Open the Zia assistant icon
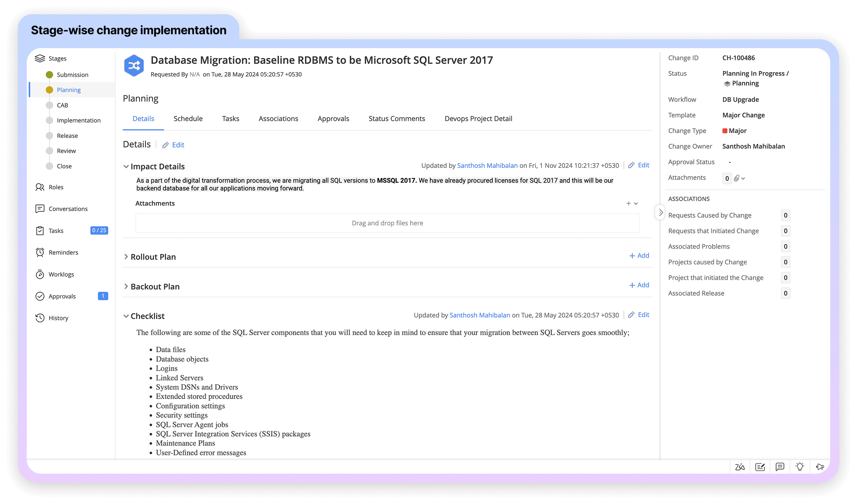The width and height of the screenshot is (857, 504). pyautogui.click(x=740, y=467)
